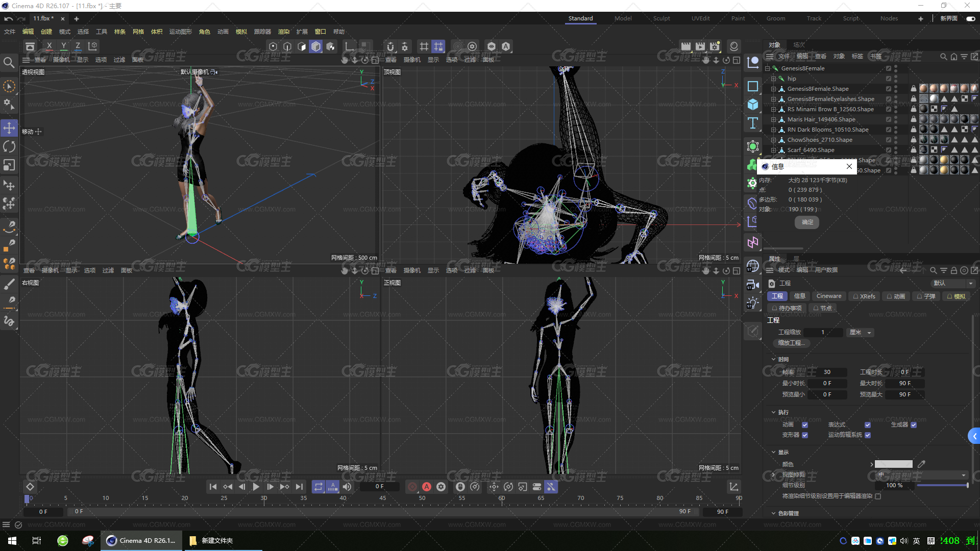Go to end of animation

299,487
